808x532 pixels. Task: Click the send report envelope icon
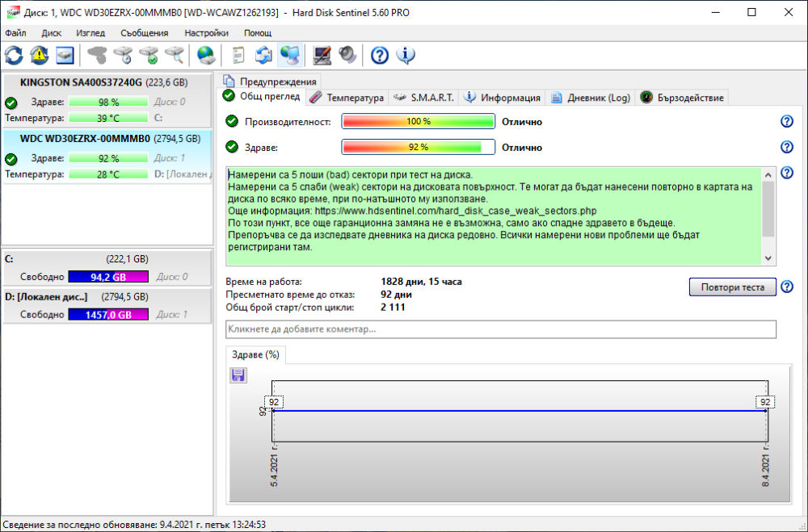[264, 55]
